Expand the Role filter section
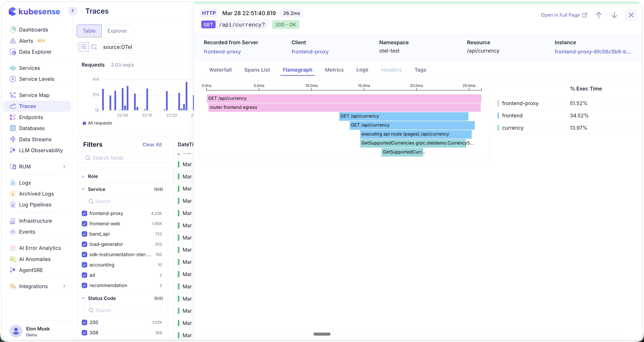The image size is (644, 342). point(83,176)
